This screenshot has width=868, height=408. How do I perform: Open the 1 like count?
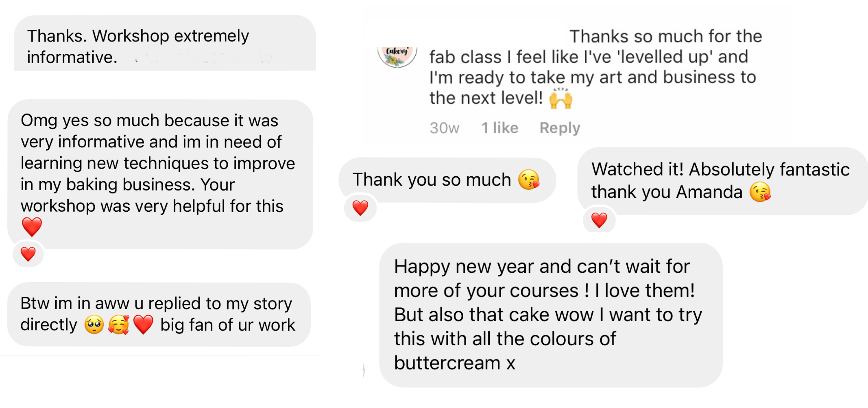[500, 128]
